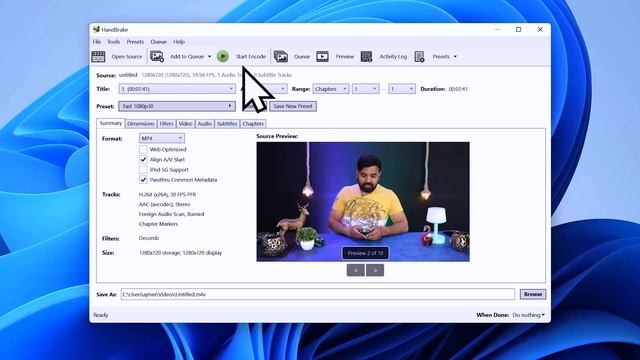Click the Foreign Audio Scan, Burned line

point(171,214)
